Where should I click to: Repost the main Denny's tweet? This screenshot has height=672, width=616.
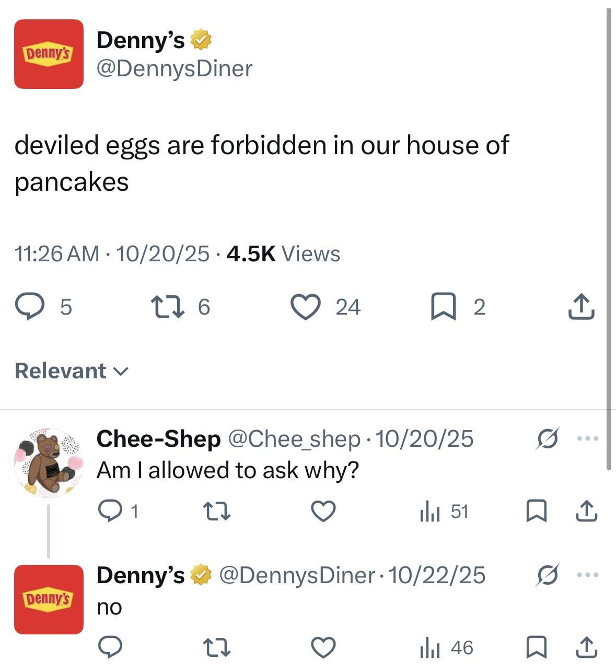(167, 307)
